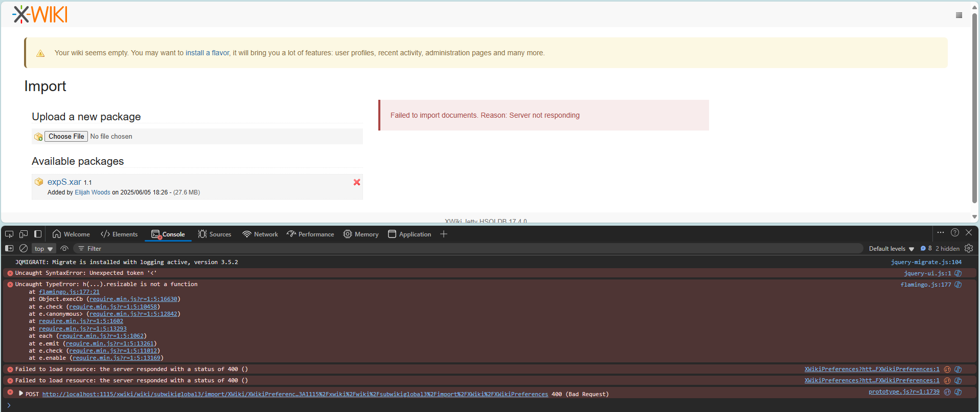This screenshot has height=412, width=980.
Task: Click the issues count badge showing 8
Action: 926,248
